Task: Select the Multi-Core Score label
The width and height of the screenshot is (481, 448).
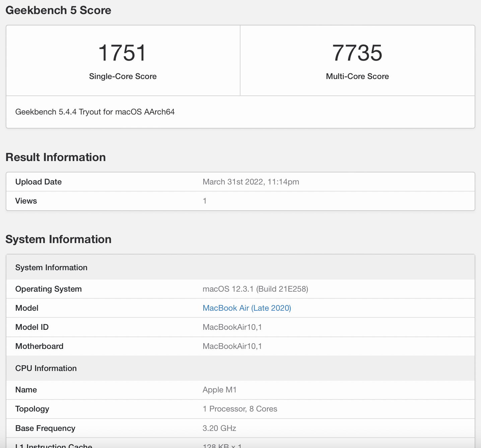Action: 357,76
